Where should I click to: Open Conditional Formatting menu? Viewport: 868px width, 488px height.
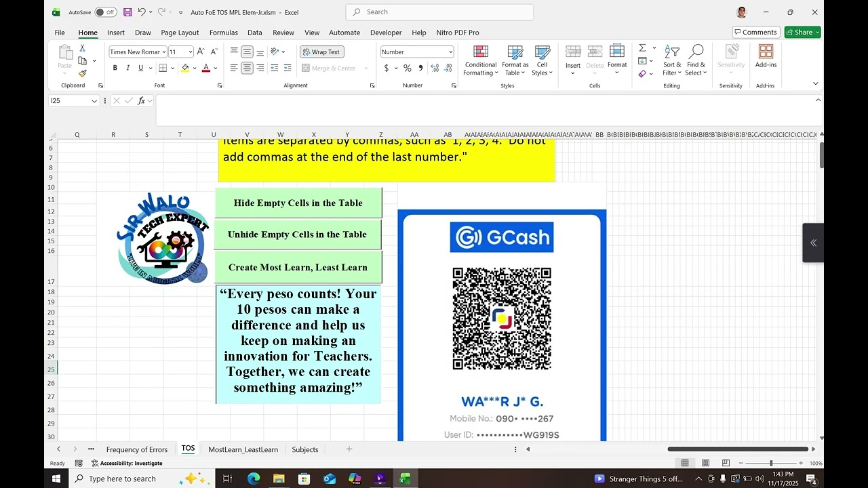tap(481, 61)
